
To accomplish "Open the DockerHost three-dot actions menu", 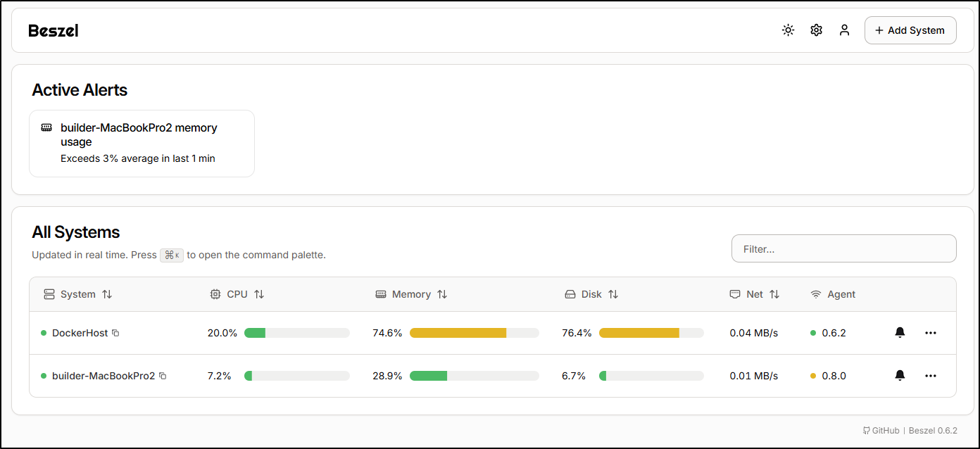I will [x=931, y=333].
